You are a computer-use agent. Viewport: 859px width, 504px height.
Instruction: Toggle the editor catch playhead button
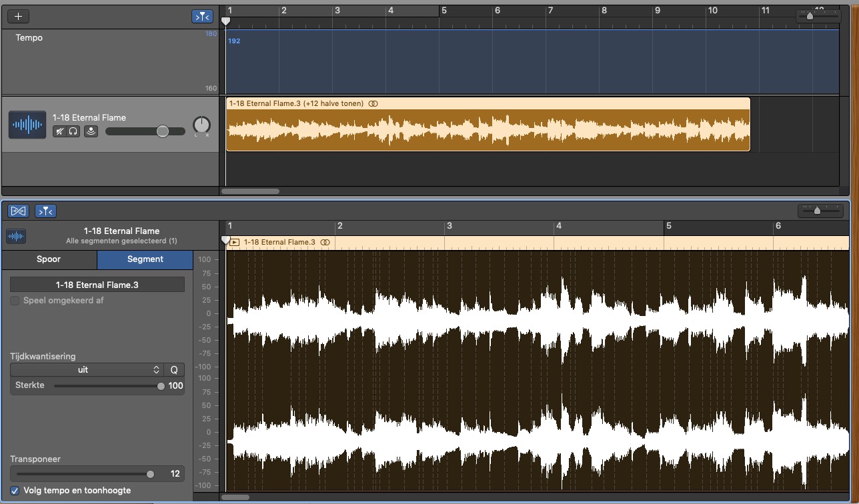click(x=45, y=211)
